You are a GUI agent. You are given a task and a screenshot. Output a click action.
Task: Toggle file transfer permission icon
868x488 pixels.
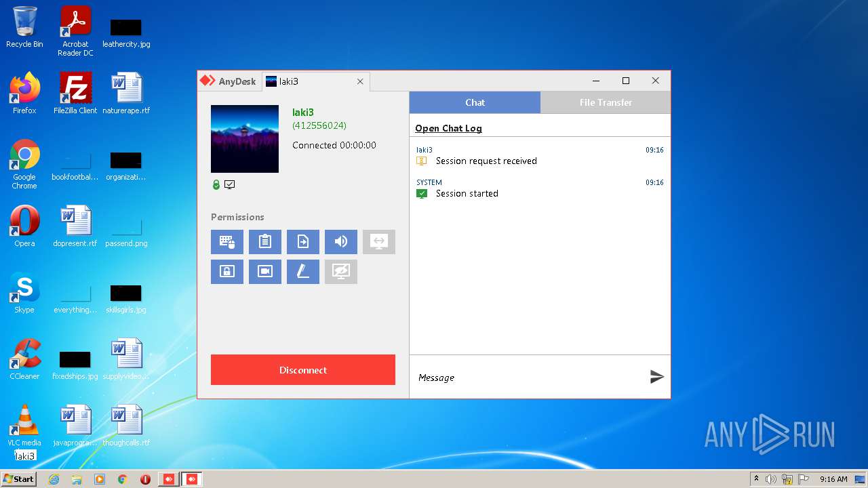point(303,242)
